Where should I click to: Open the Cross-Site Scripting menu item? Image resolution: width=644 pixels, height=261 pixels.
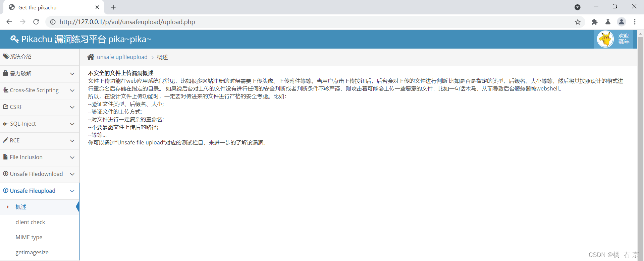(x=40, y=90)
